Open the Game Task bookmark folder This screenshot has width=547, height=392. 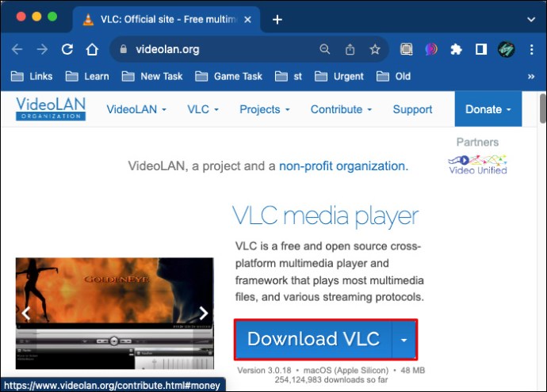point(228,76)
